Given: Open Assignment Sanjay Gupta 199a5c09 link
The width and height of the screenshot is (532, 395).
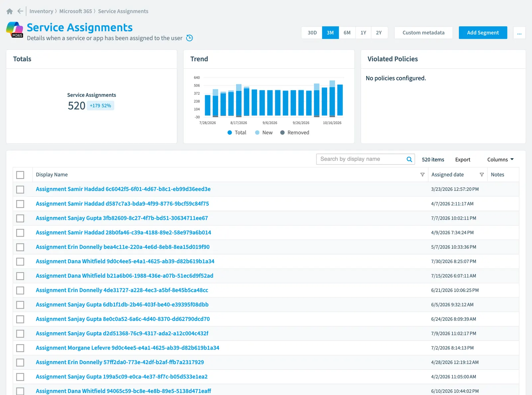Looking at the screenshot, I should click(x=122, y=377).
